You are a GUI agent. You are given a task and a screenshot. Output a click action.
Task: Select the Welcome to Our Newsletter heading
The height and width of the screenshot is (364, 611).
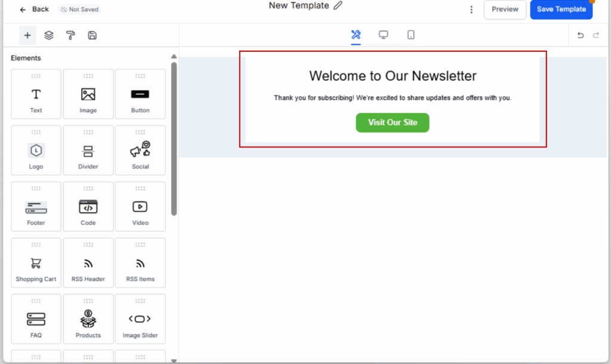pyautogui.click(x=393, y=76)
